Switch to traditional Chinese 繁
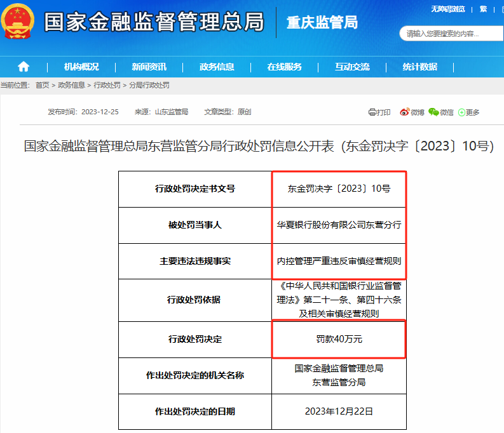The image size is (504, 433). pos(483,9)
